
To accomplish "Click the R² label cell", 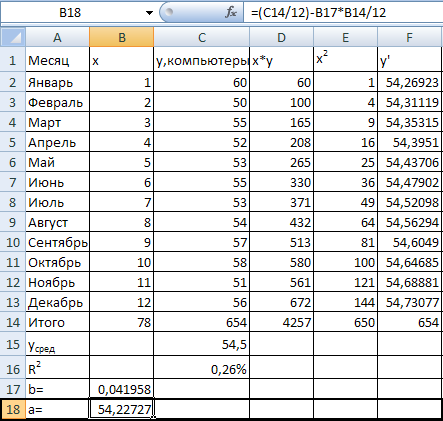I will pos(57,367).
